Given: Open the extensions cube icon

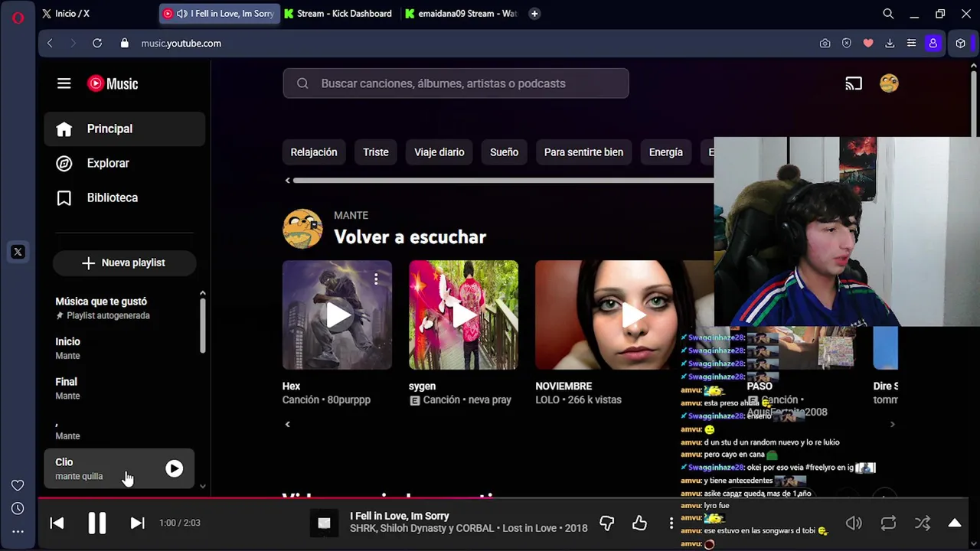Looking at the screenshot, I should click(960, 44).
